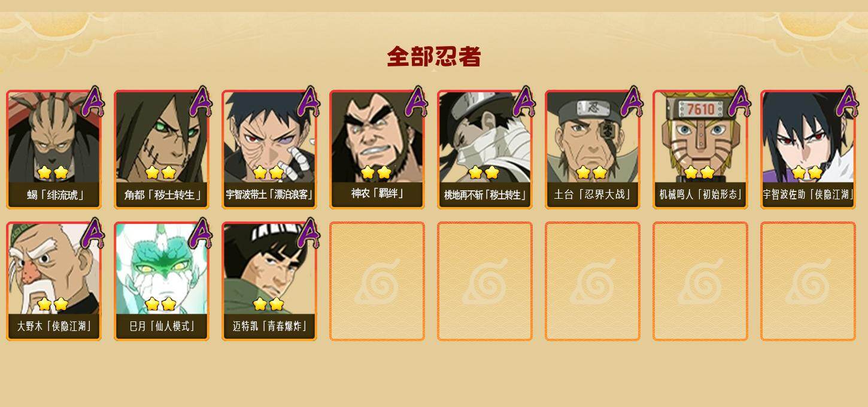Choose 宇智波带土「漂泊浪客」 portrait

click(x=269, y=150)
